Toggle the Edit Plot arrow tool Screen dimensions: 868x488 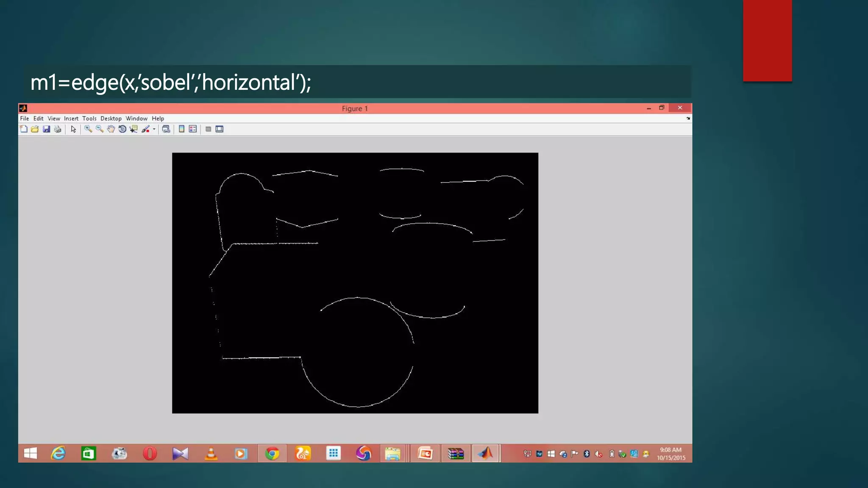click(73, 129)
